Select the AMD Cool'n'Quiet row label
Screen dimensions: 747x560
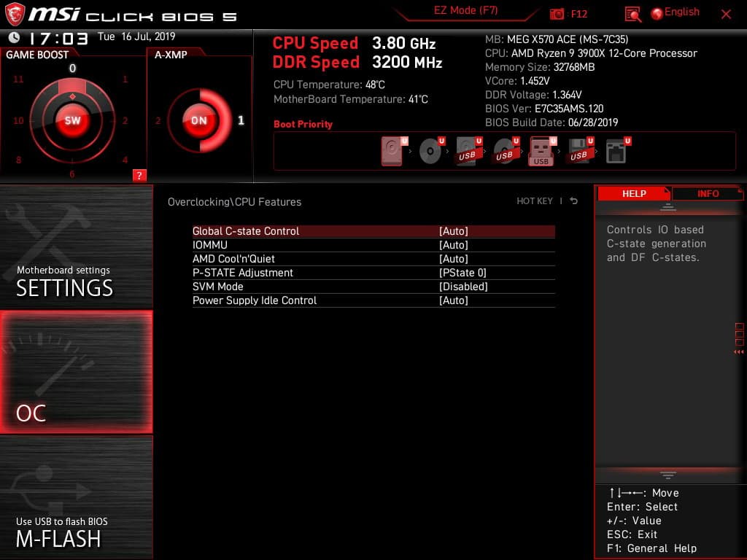click(233, 259)
